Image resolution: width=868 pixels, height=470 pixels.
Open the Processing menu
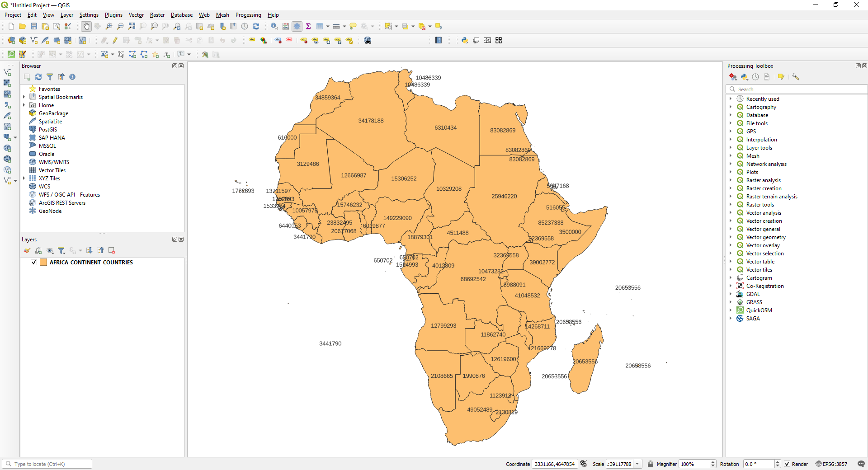(248, 15)
